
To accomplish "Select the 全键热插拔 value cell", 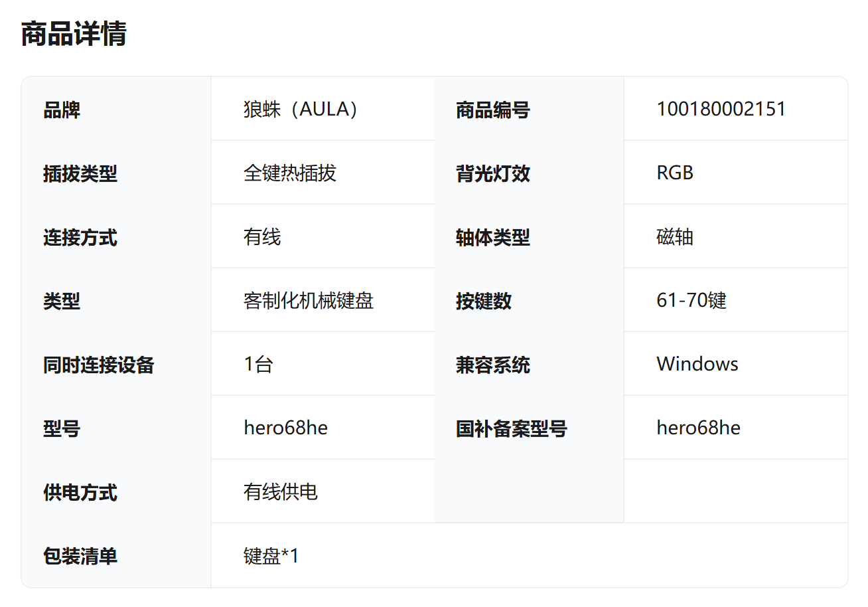I will pos(290,173).
